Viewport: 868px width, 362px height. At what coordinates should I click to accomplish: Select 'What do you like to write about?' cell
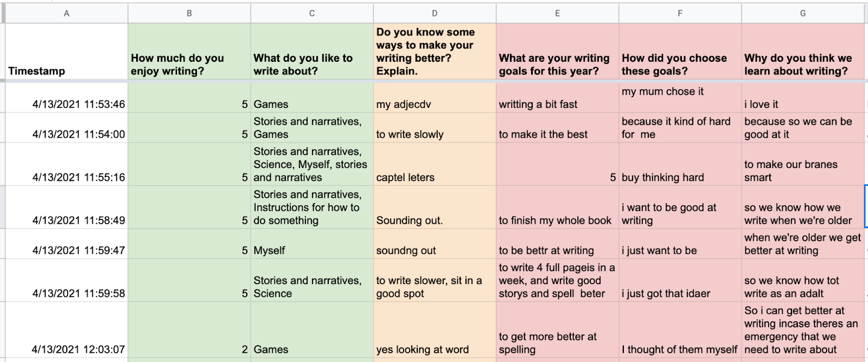tap(312, 52)
